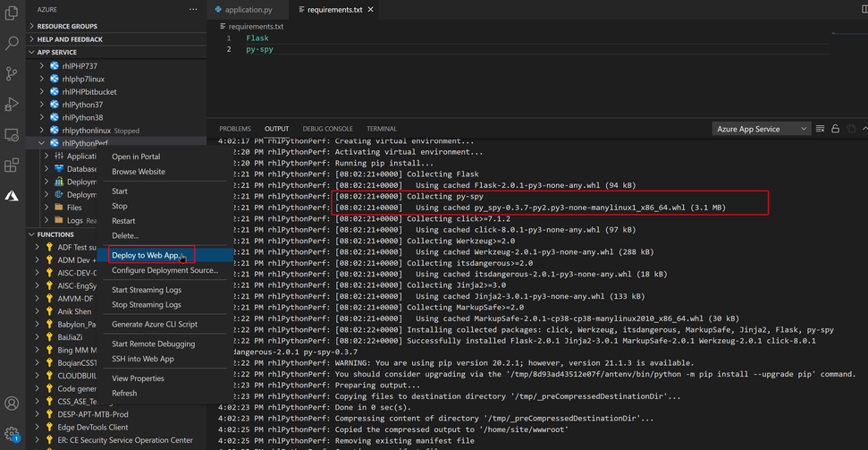Click the clear output list icon

pyautogui.click(x=821, y=129)
